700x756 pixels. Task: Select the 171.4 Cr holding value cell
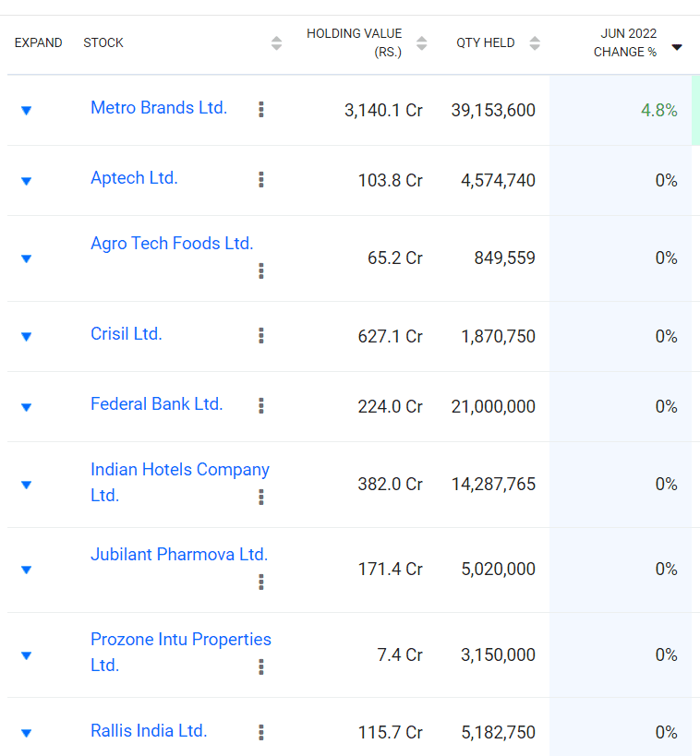(x=391, y=570)
